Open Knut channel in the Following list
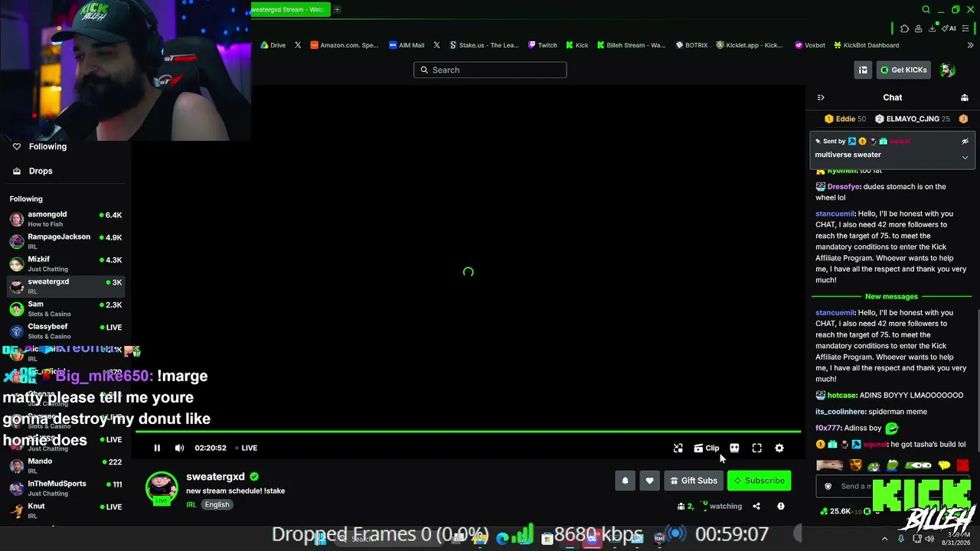Screen dimensions: 980x551 click(66, 510)
